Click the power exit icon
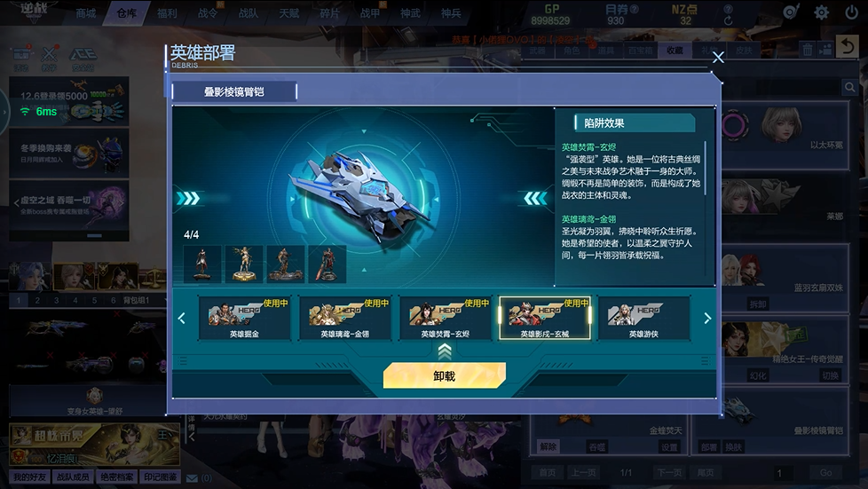 tap(851, 12)
